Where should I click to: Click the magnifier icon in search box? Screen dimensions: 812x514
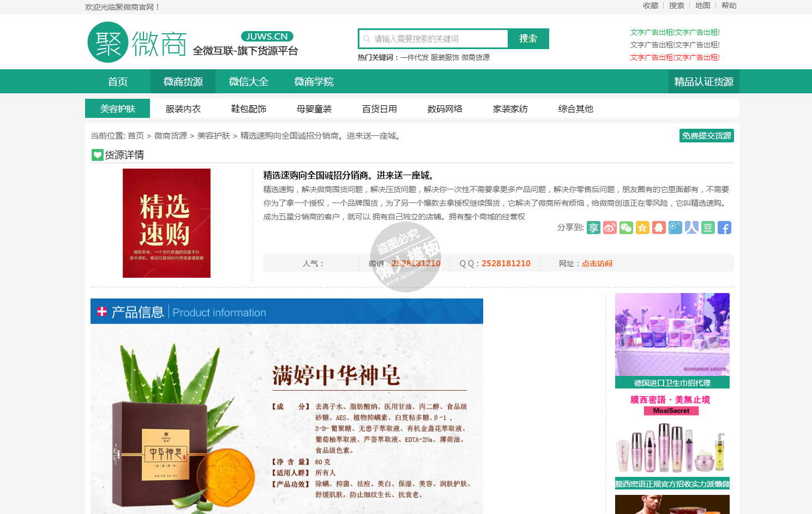coord(366,39)
